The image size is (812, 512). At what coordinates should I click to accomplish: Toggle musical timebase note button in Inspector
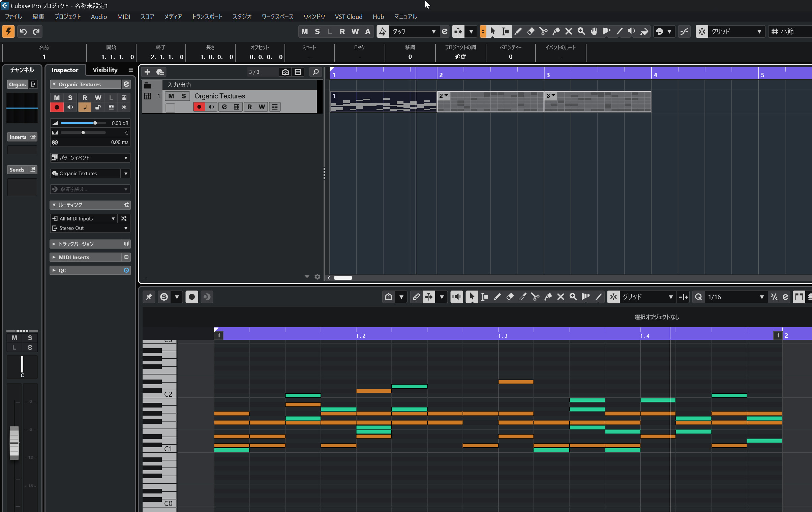[x=85, y=107]
